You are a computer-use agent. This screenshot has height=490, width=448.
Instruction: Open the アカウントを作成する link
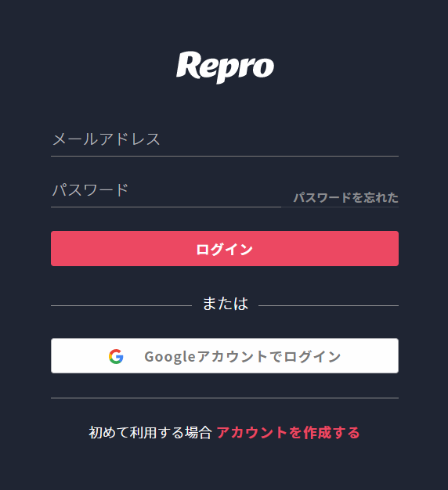tap(288, 433)
